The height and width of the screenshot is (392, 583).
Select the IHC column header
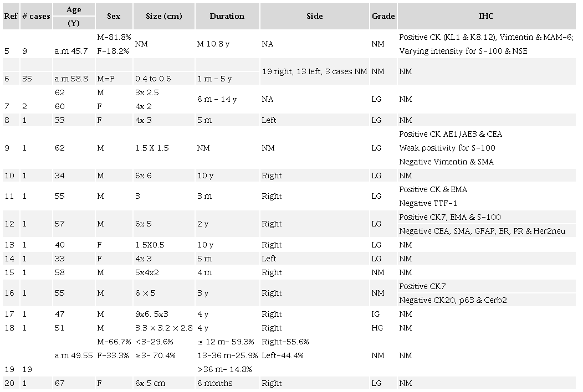pyautogui.click(x=486, y=16)
